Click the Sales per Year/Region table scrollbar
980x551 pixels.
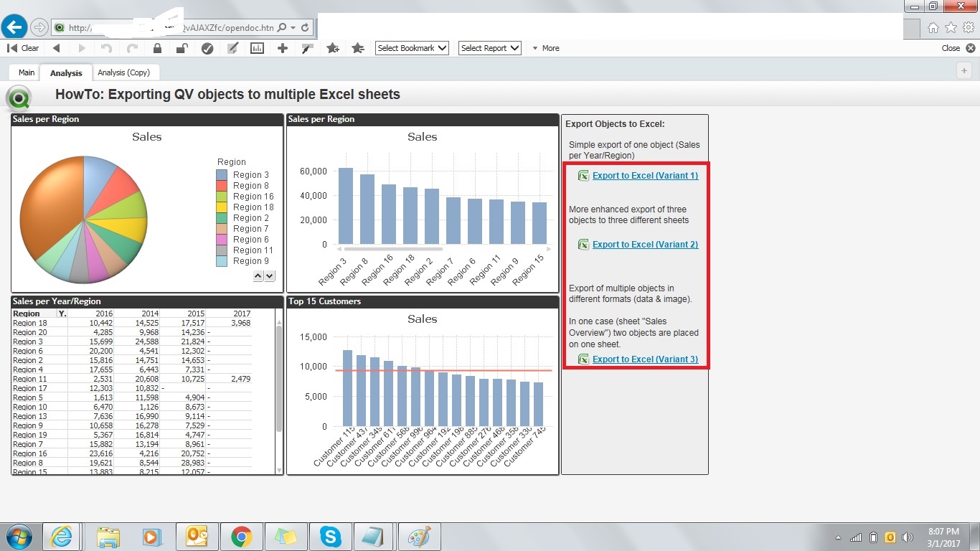point(279,379)
